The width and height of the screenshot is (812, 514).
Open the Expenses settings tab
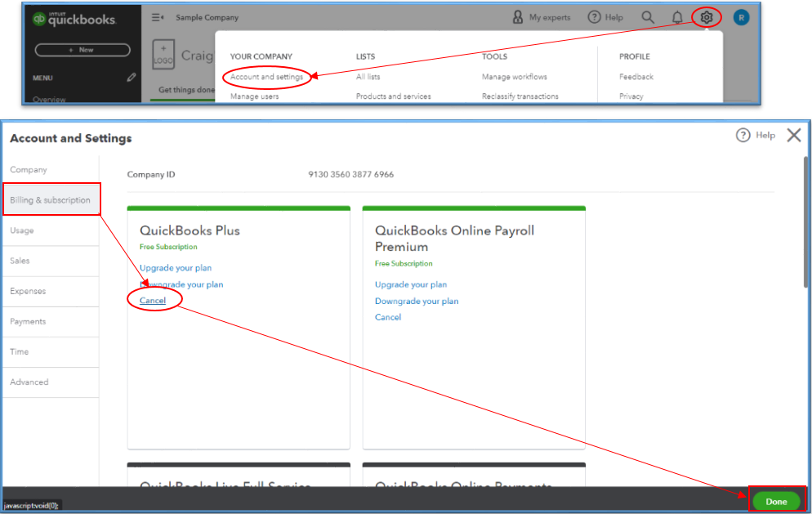(x=51, y=291)
